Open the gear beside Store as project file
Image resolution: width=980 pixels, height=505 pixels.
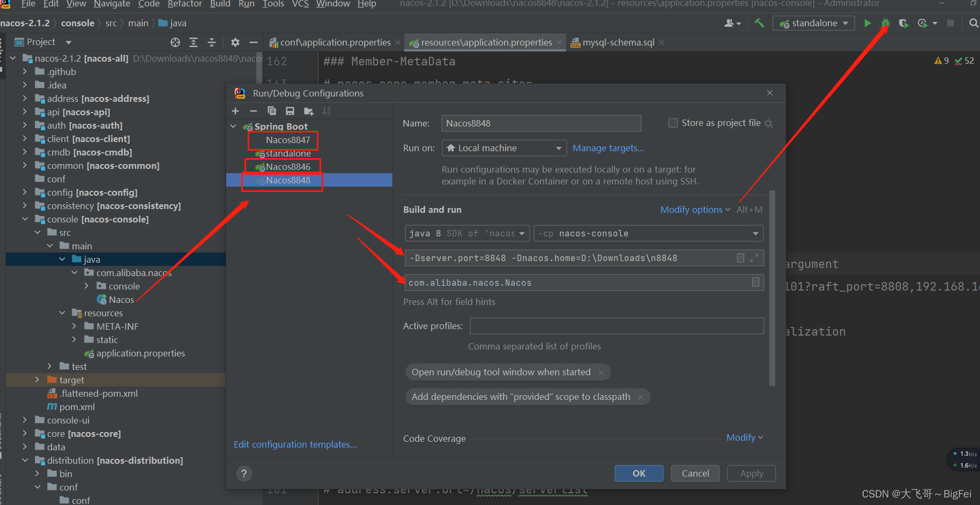click(x=768, y=123)
